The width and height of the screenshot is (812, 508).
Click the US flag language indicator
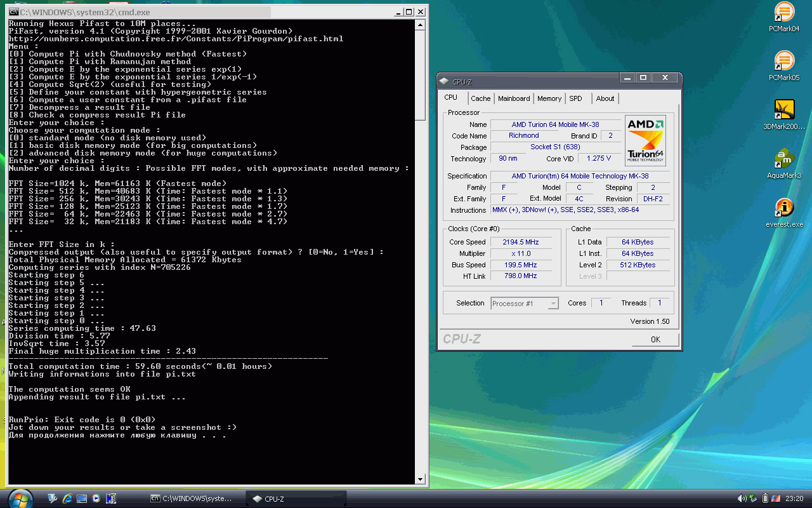[776, 498]
